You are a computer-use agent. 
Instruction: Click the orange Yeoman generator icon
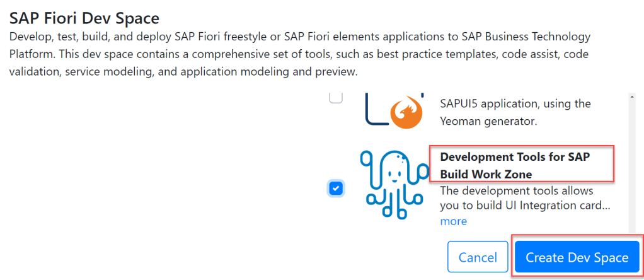tap(406, 114)
